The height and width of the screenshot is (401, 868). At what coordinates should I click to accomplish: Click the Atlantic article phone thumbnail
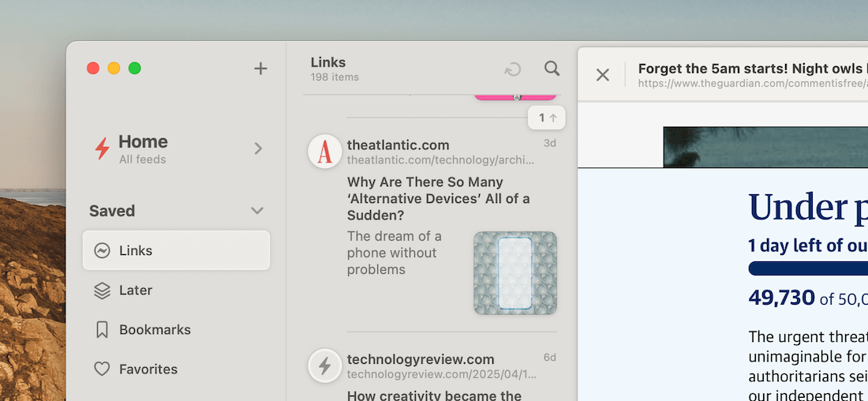(515, 273)
